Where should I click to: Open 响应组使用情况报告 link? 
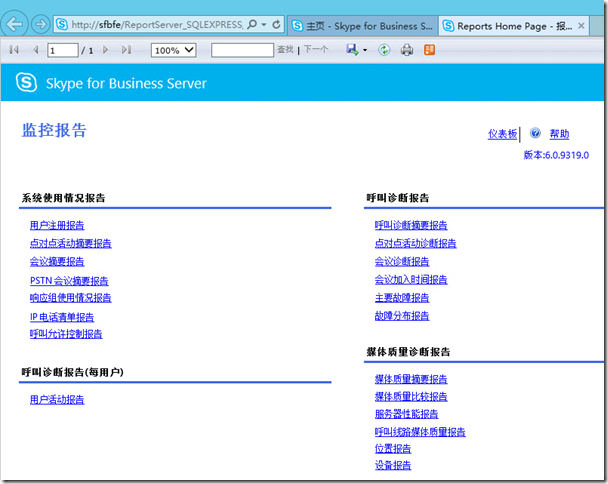[x=71, y=297]
